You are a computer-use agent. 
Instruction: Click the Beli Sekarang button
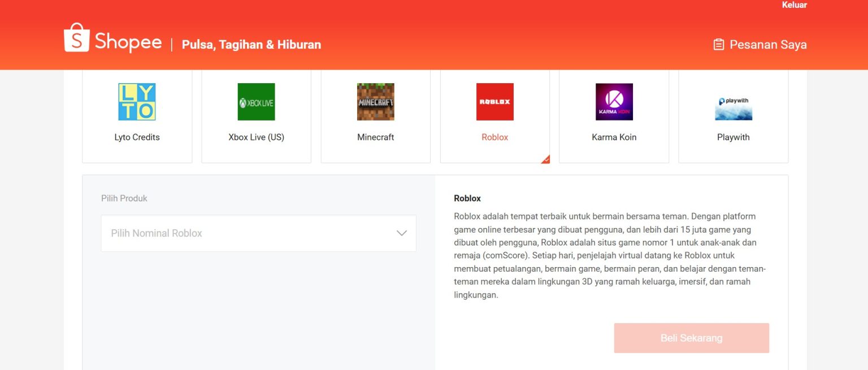pos(691,337)
